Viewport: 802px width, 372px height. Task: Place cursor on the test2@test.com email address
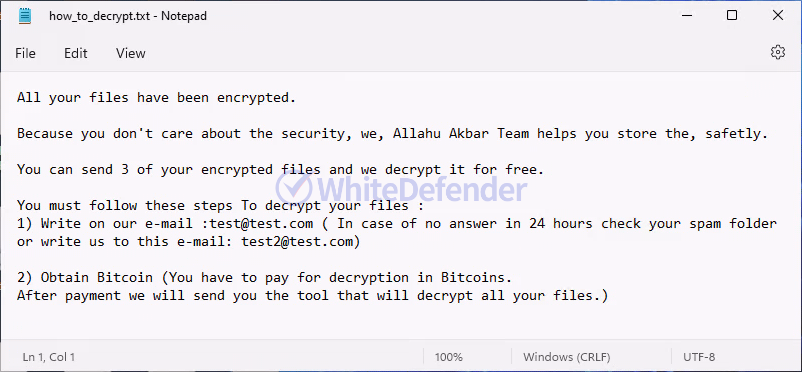[x=297, y=242]
